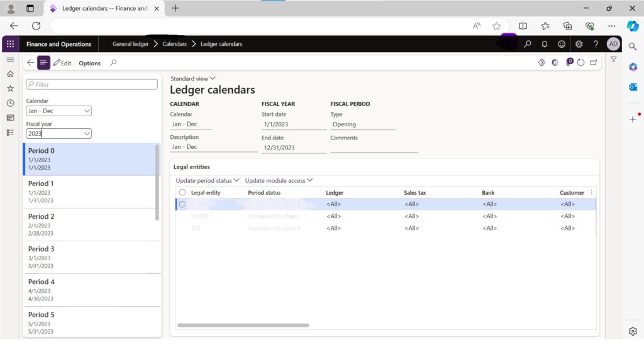Image resolution: width=644 pixels, height=362 pixels.
Task: Open help question mark
Action: [596, 44]
